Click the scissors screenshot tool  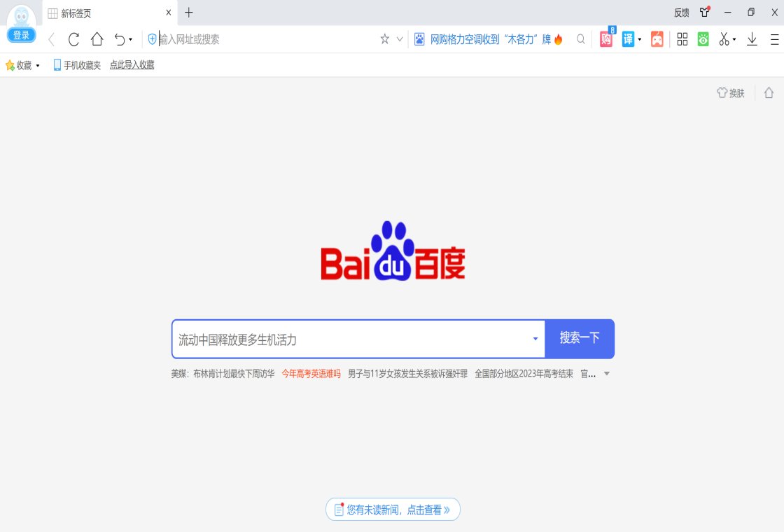click(724, 39)
